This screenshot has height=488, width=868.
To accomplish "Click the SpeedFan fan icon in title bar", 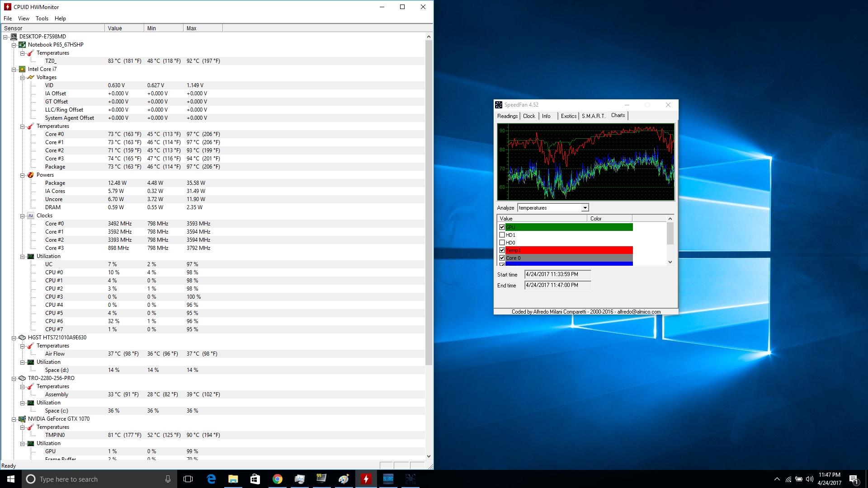I will click(499, 105).
